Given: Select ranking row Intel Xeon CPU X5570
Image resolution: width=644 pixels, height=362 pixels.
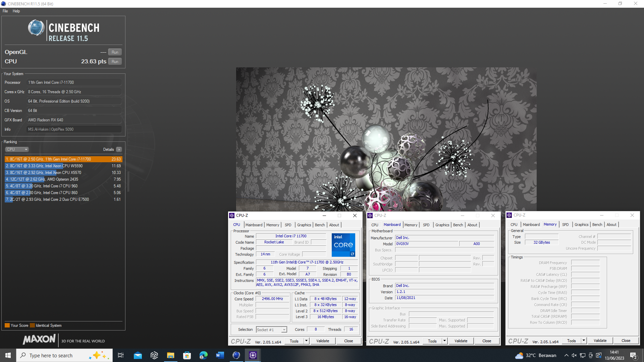Looking at the screenshot, I should pos(63,173).
